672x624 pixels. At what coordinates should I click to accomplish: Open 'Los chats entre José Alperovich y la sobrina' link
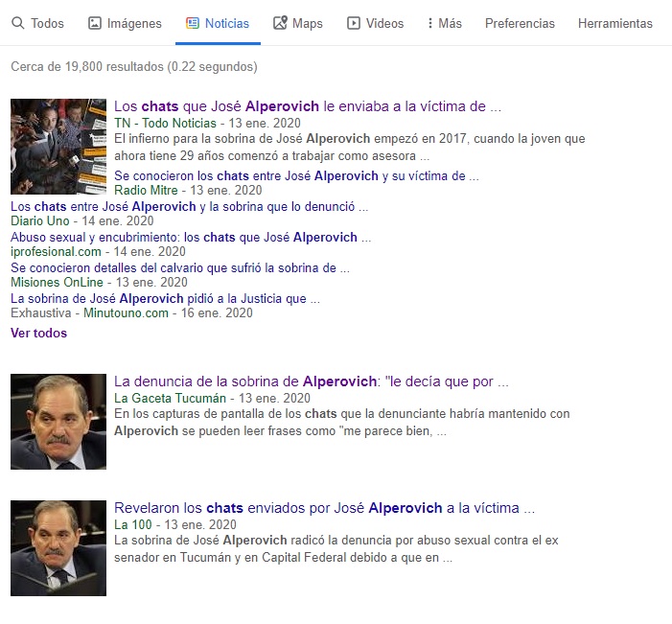[x=189, y=207]
